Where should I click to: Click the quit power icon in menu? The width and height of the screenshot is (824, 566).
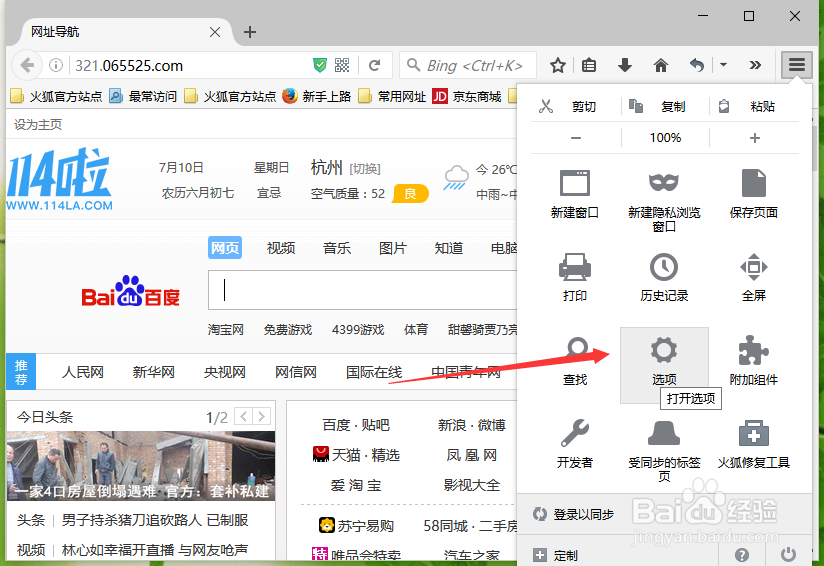coord(788,554)
